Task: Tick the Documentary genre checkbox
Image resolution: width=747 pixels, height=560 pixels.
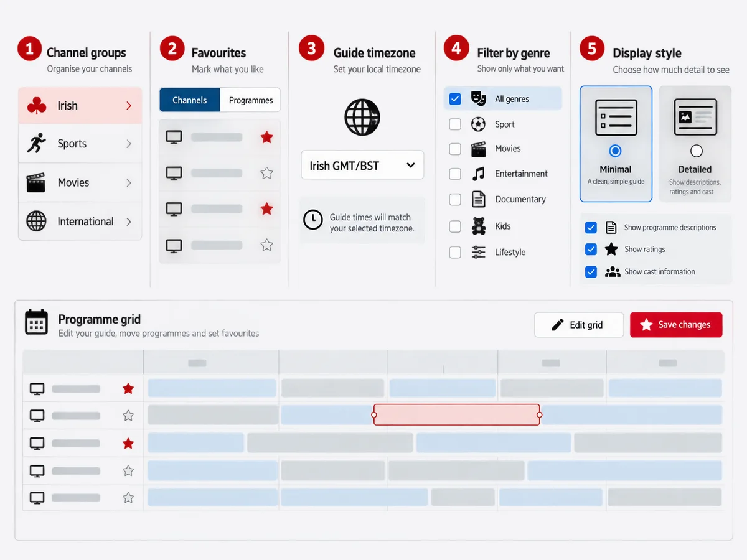Action: point(455,199)
